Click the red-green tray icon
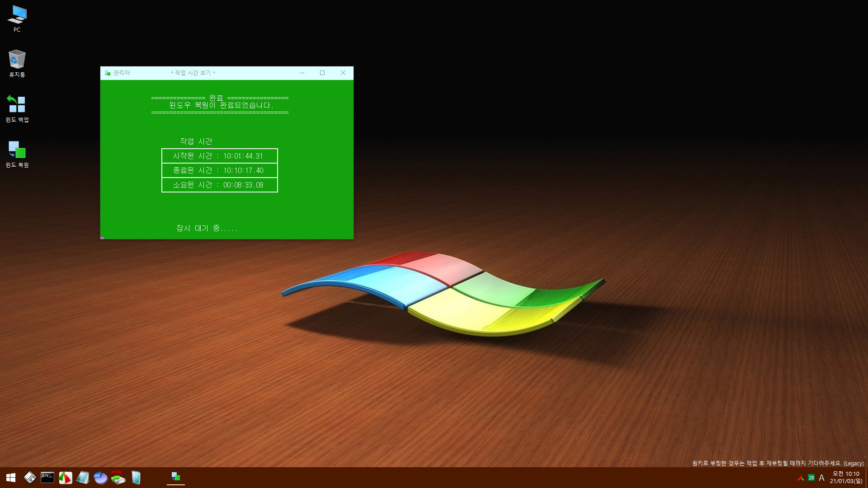868x488 pixels. 801,478
